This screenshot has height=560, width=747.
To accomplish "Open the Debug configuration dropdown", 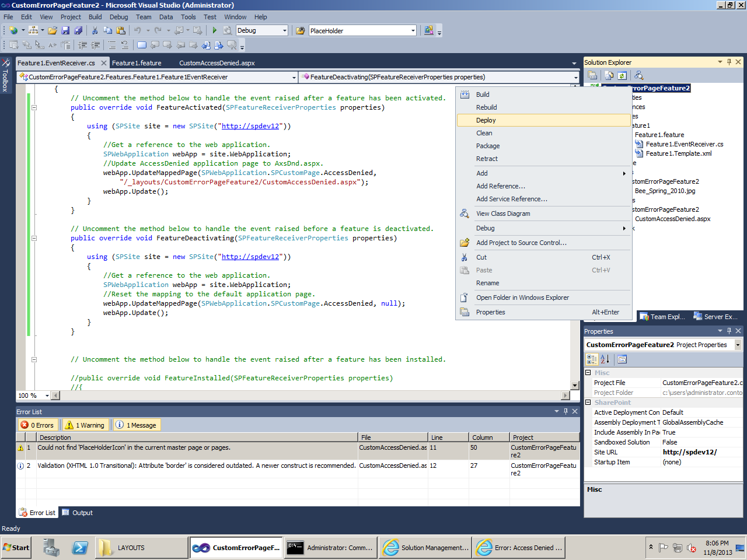I will click(x=284, y=30).
